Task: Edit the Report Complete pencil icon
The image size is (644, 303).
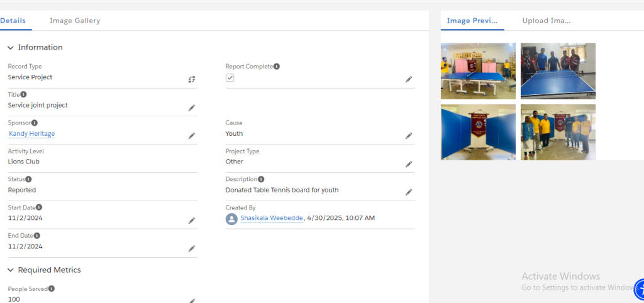Action: point(409,79)
